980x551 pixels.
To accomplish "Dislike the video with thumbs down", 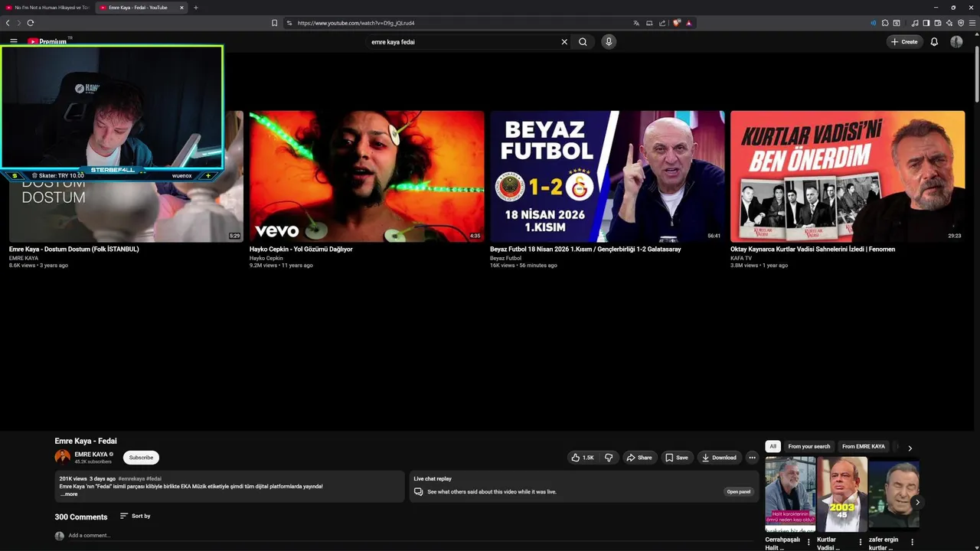I will tap(609, 458).
